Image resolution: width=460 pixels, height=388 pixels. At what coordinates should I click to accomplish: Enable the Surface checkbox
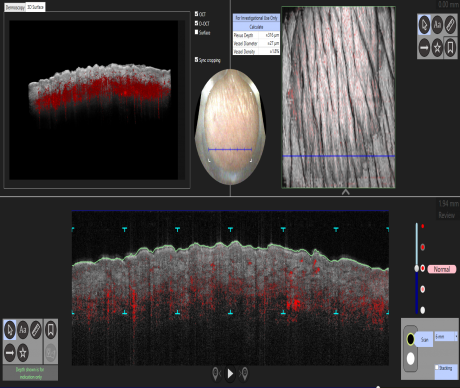tap(196, 32)
